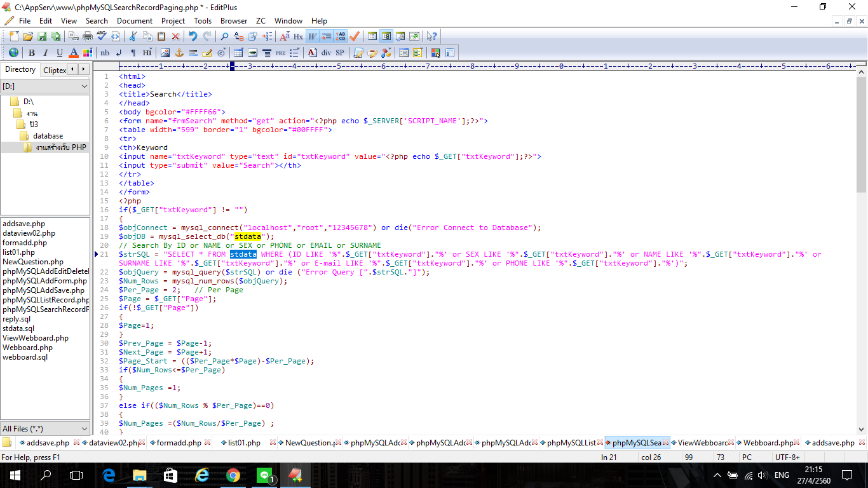
Task: Insert image tag with picture icon
Action: pos(165,53)
